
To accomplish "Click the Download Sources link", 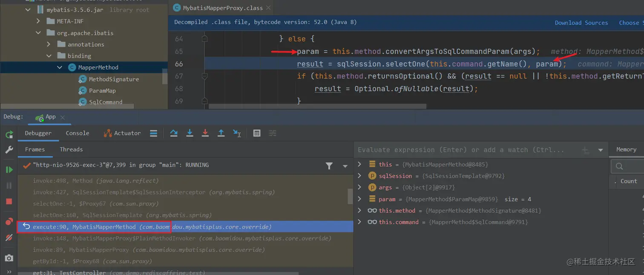I will pos(581,23).
